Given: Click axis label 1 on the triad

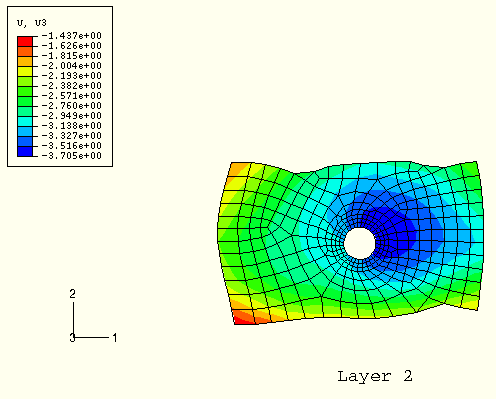Looking at the screenshot, I should click(115, 338).
